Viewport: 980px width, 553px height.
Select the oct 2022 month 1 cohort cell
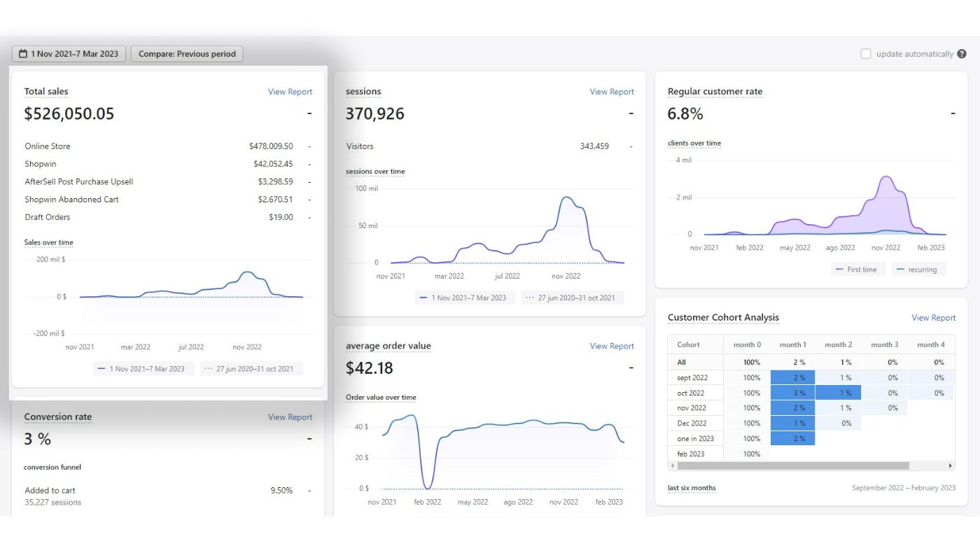[x=792, y=393]
